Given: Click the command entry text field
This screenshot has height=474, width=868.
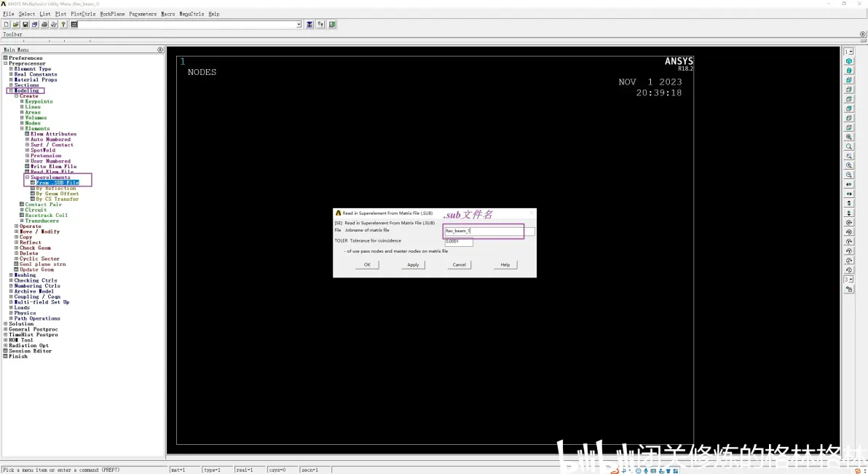Looking at the screenshot, I should click(188, 24).
